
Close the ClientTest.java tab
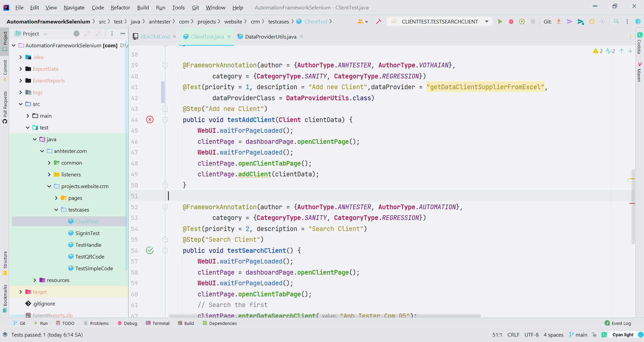[x=229, y=37]
